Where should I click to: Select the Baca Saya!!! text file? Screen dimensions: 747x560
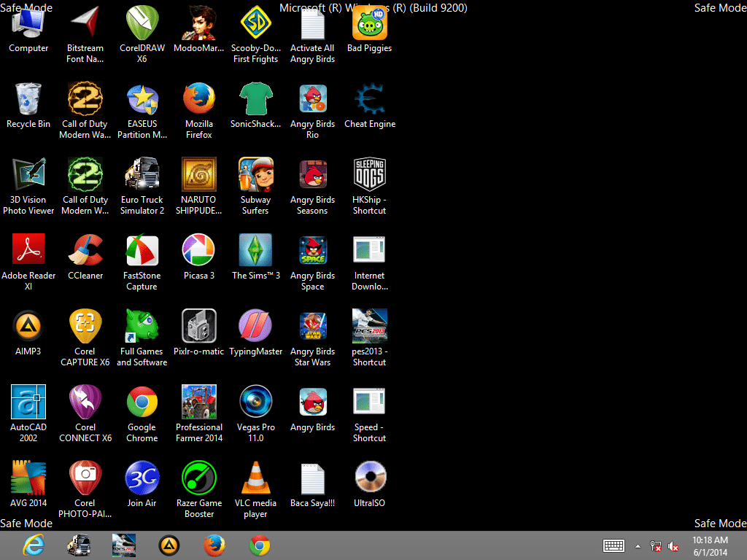coord(312,478)
